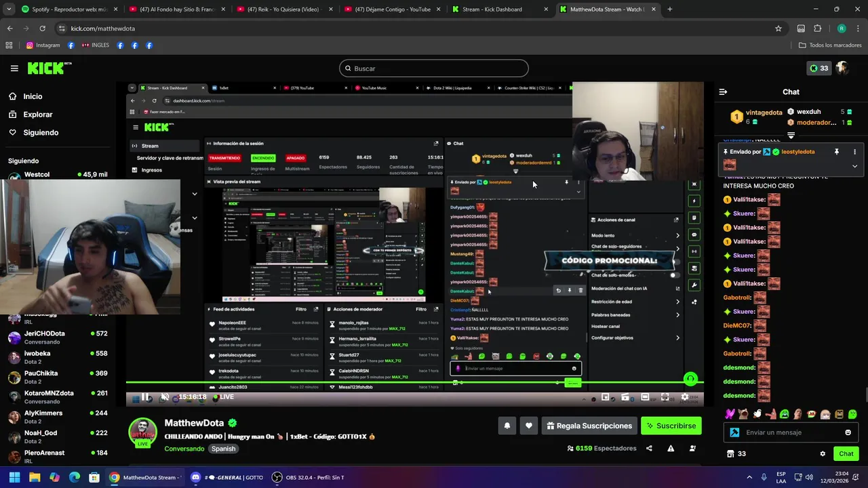Viewport: 868px width, 488px height.
Task: Switch the player to theater mode
Action: 645,397
